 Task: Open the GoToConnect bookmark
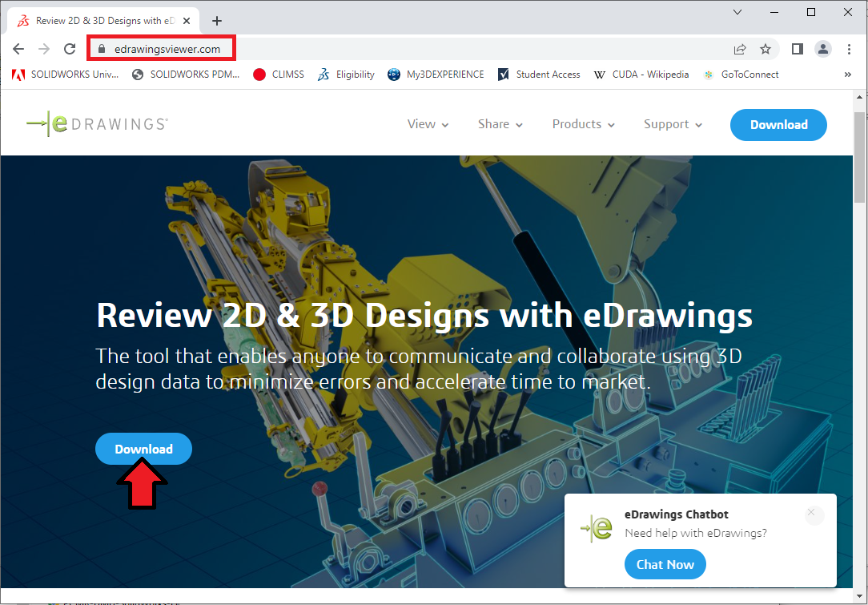[x=740, y=75]
